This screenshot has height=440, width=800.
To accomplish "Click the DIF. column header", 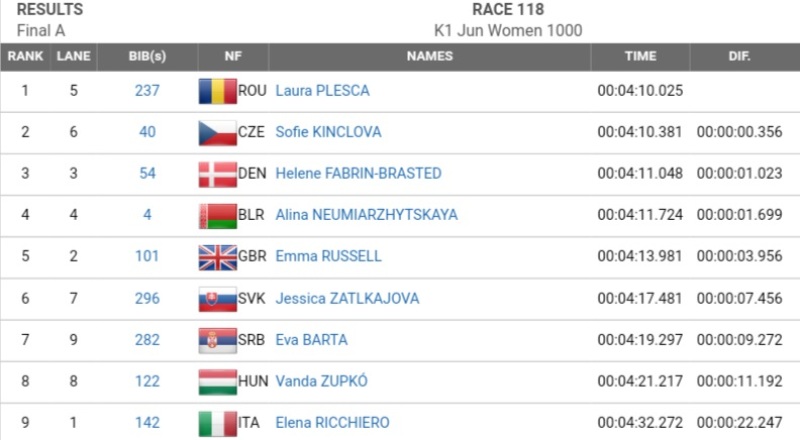I will coord(740,57).
